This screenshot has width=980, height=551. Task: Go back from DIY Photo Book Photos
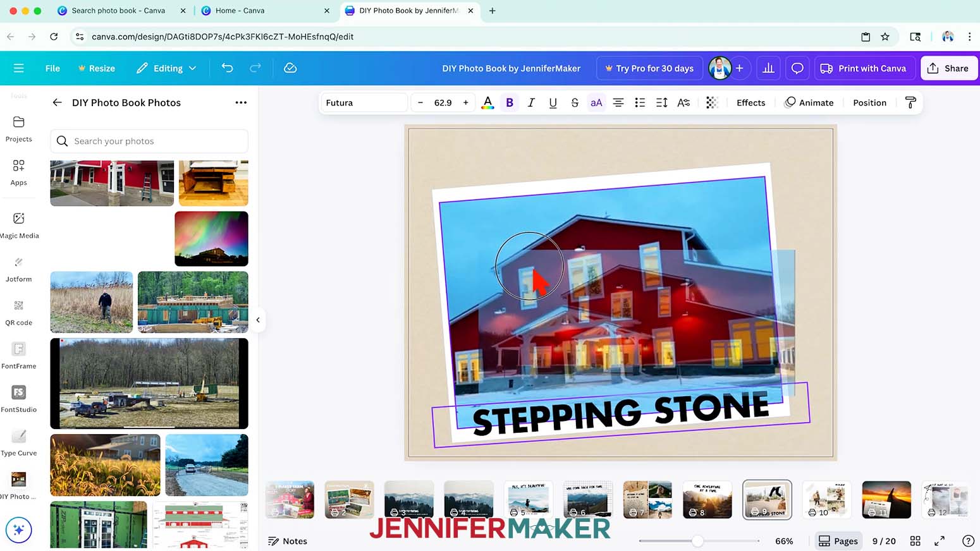coord(57,102)
